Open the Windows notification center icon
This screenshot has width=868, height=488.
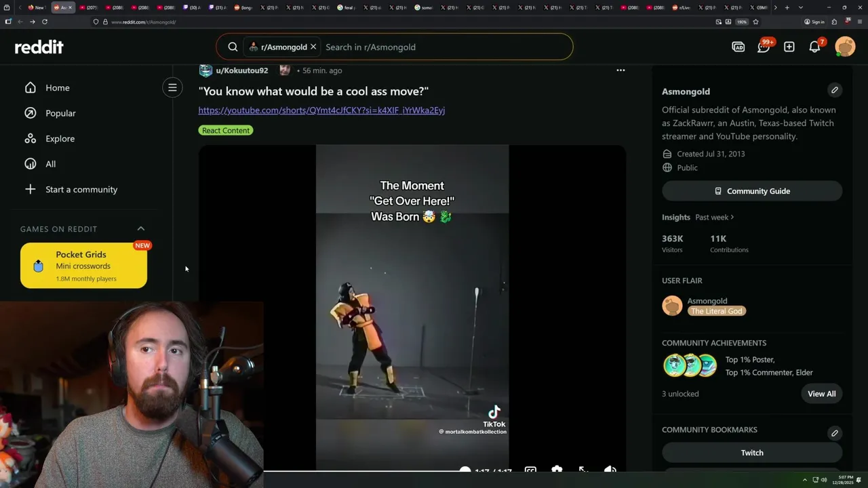859,480
